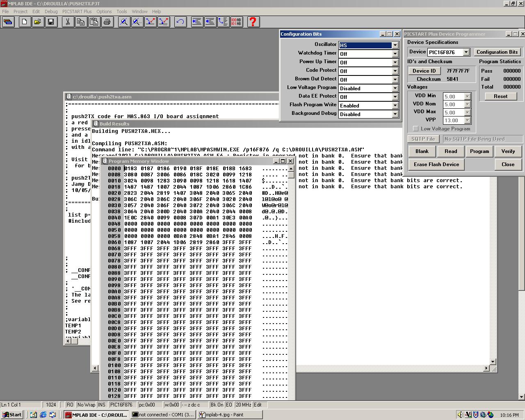Viewport: 525px width, 420px height.
Task: Open the Options menu
Action: (104, 11)
